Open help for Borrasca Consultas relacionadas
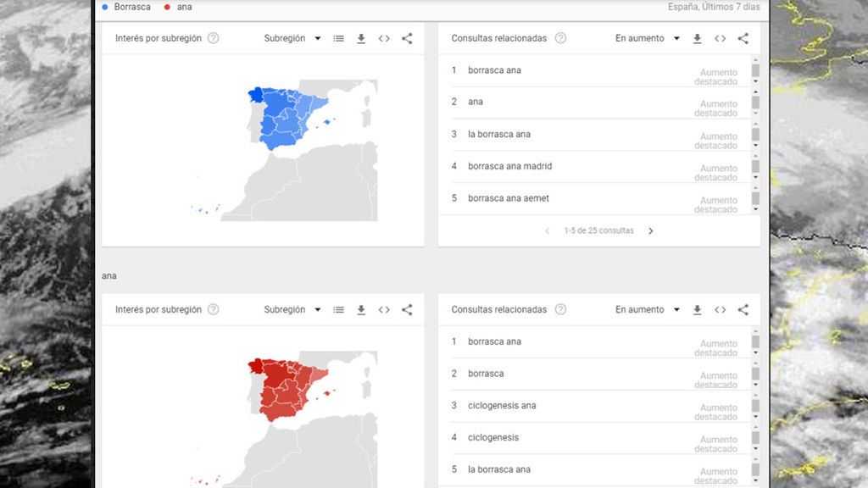Image resolution: width=868 pixels, height=488 pixels. click(560, 38)
